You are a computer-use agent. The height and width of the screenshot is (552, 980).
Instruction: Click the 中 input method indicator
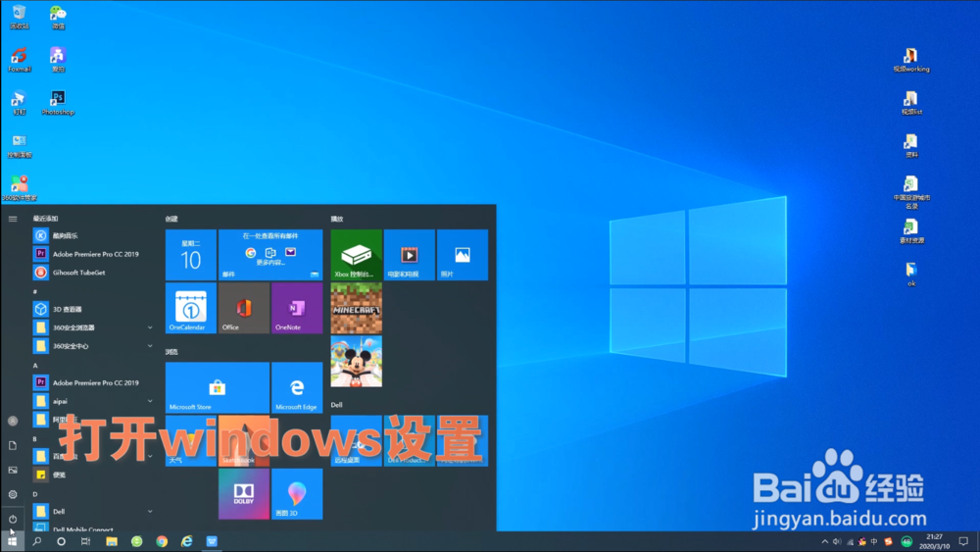(x=874, y=541)
